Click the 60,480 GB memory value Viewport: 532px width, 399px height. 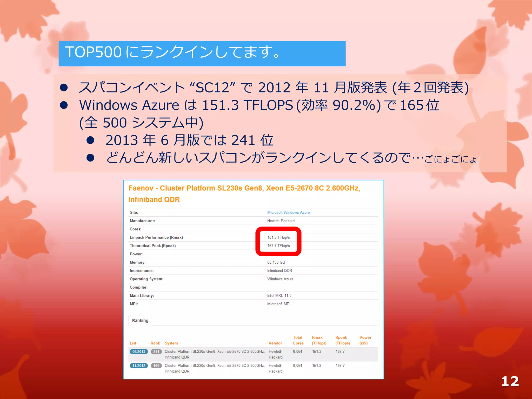tap(276, 262)
